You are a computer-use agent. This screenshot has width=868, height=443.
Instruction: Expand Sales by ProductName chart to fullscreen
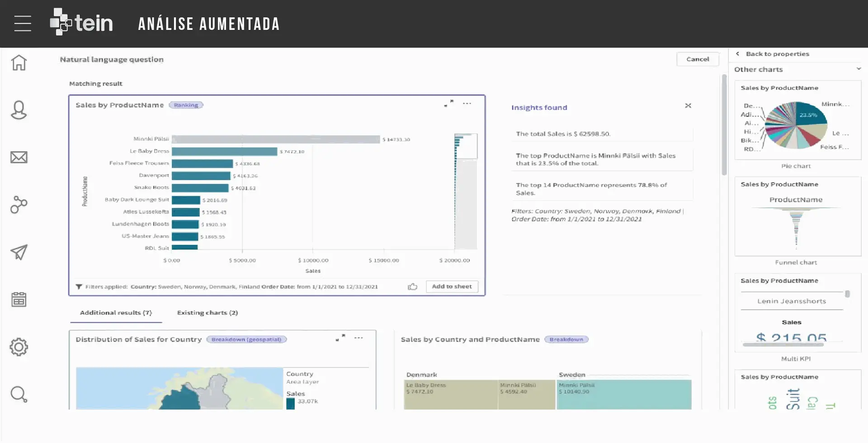pyautogui.click(x=448, y=104)
